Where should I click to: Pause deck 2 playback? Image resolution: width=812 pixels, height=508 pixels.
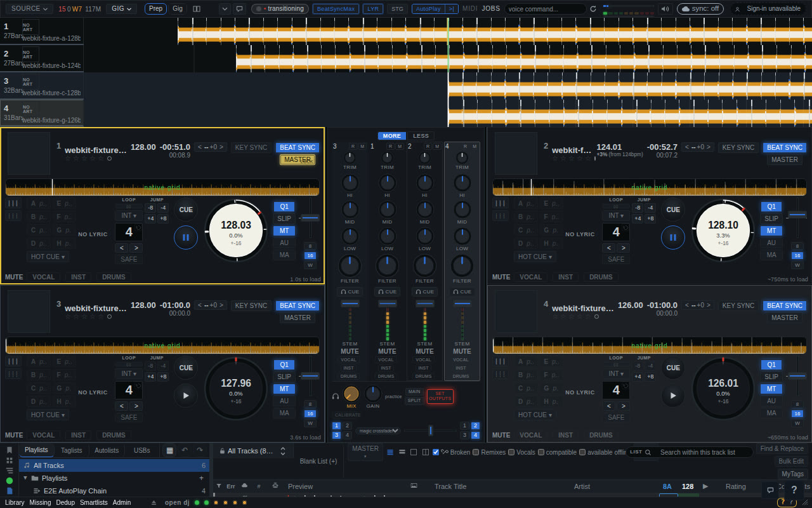673,237
